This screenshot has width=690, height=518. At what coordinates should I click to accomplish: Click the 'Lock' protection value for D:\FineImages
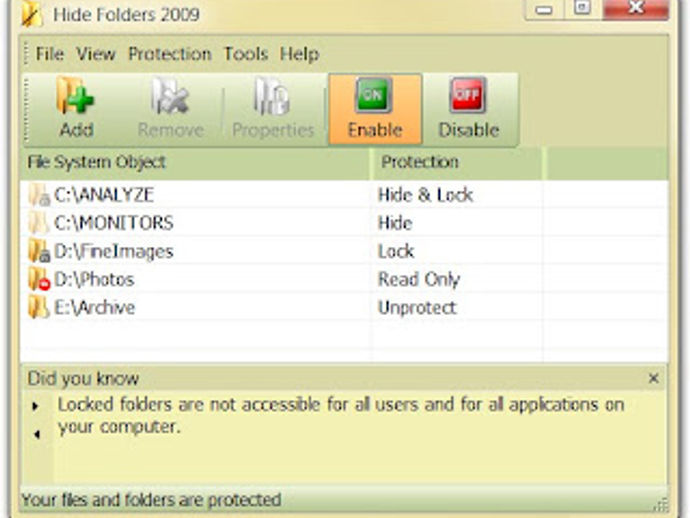tap(396, 251)
